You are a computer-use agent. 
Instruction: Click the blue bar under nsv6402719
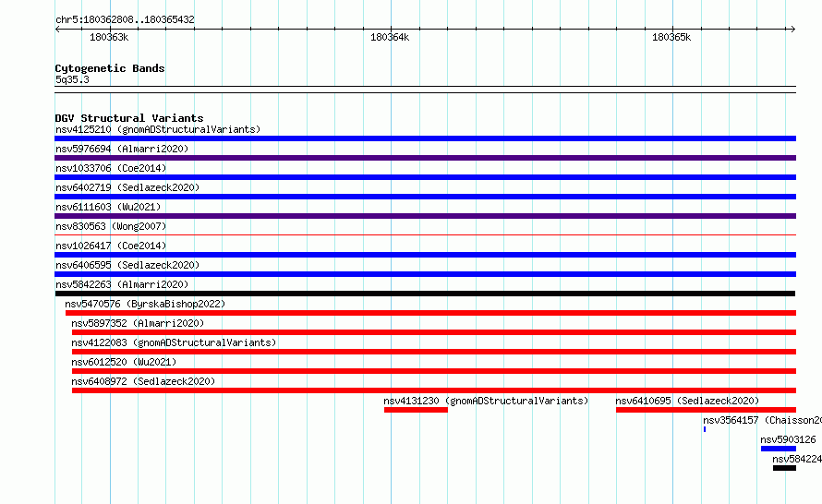425,197
